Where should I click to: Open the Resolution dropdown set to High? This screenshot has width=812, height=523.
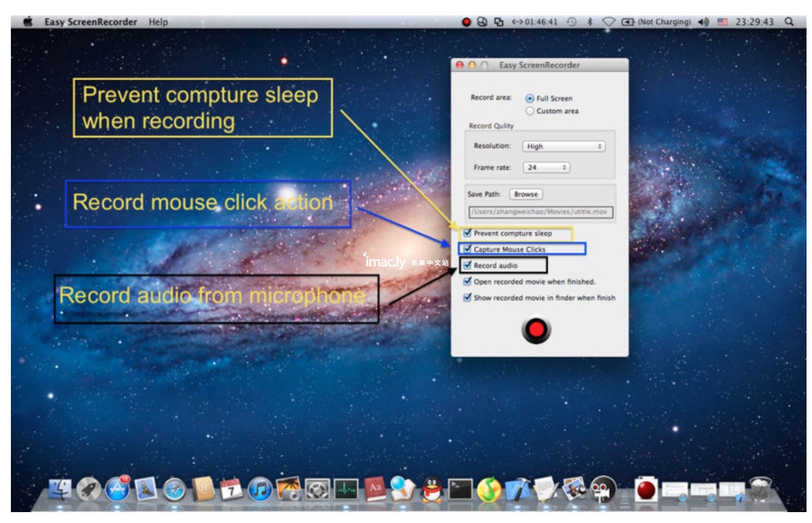tap(563, 146)
